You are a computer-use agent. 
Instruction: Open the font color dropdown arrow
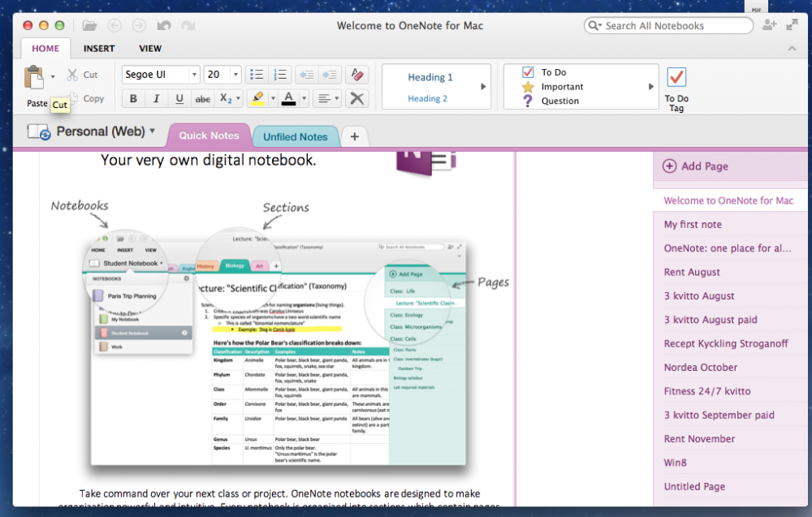304,98
